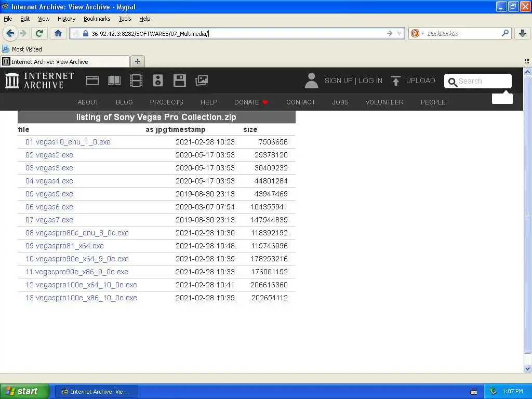Open the Images icon in Archive nav

202,81
